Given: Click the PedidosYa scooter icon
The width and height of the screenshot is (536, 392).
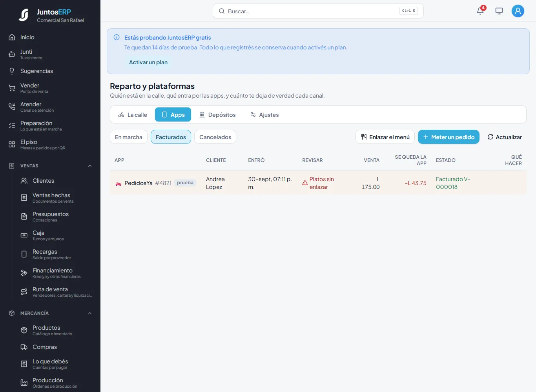Looking at the screenshot, I should [118, 183].
